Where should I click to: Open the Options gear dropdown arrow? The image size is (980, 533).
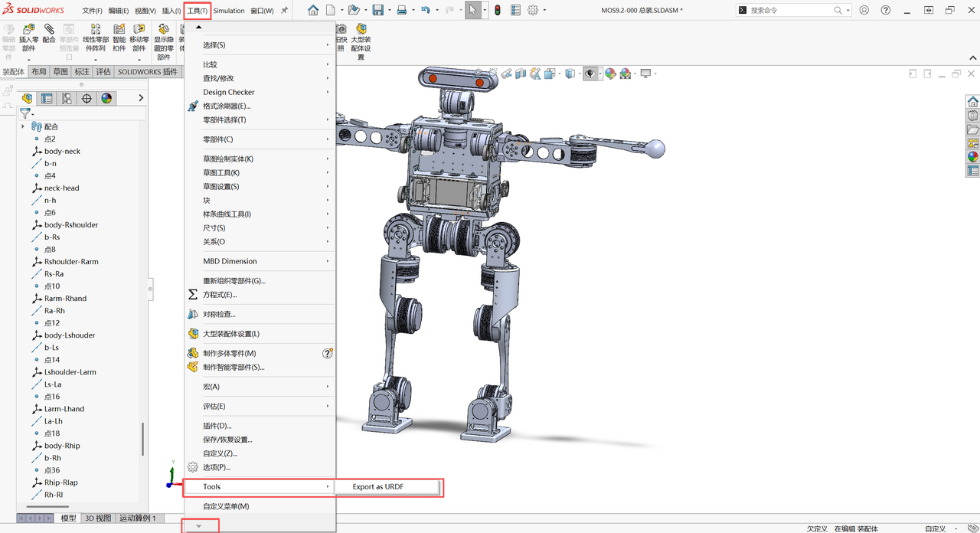pyautogui.click(x=544, y=11)
